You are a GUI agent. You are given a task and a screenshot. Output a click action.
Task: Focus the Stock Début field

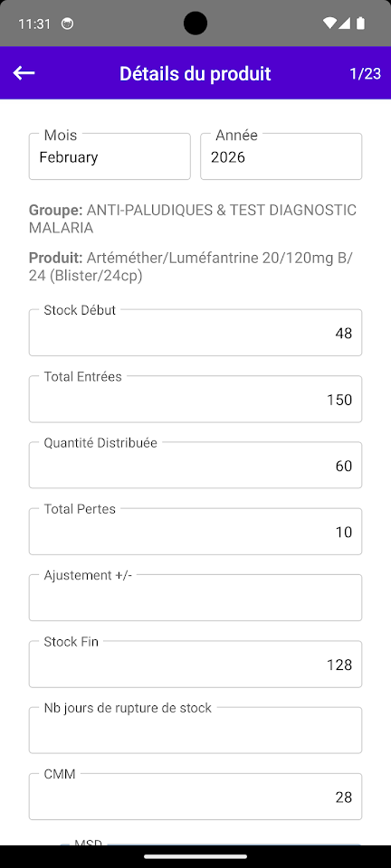[195, 333]
